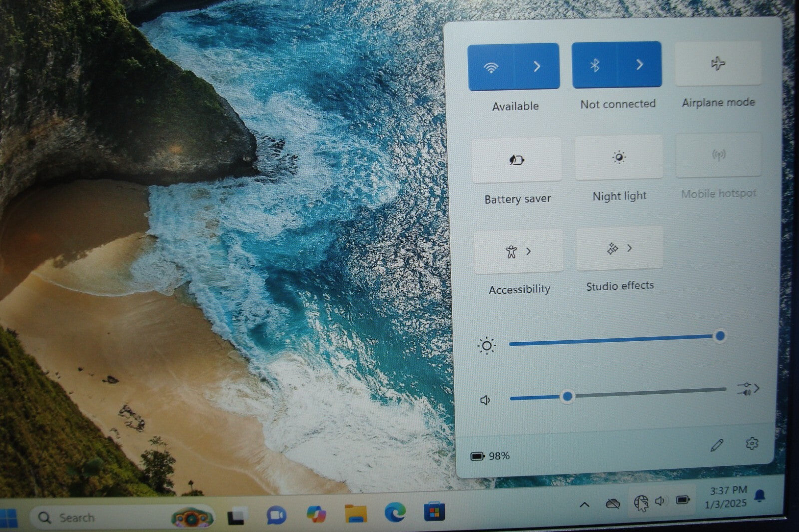Image resolution: width=799 pixels, height=532 pixels.
Task: Click the taskbar Search box
Action: [x=100, y=518]
